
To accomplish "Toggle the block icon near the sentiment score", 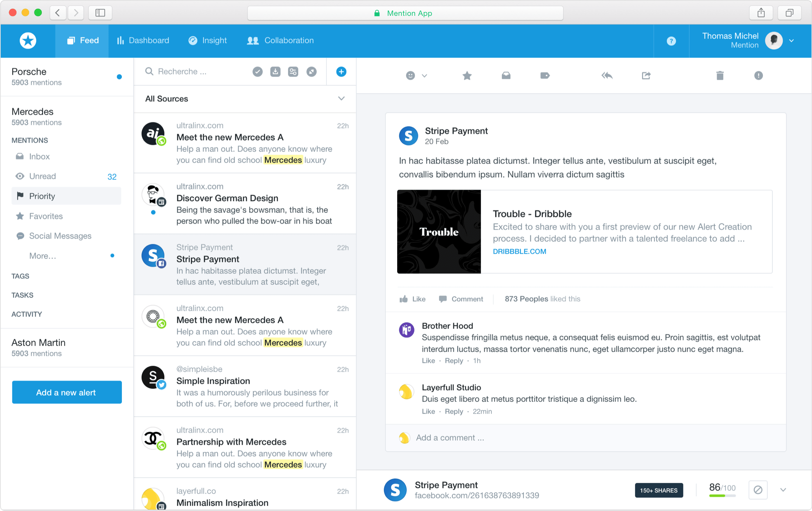I will (758, 490).
